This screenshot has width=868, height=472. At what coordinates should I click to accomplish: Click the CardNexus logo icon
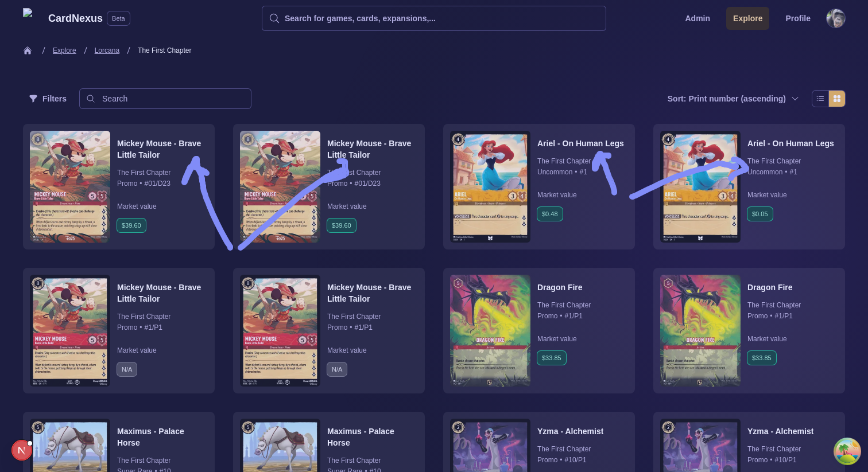(28, 14)
